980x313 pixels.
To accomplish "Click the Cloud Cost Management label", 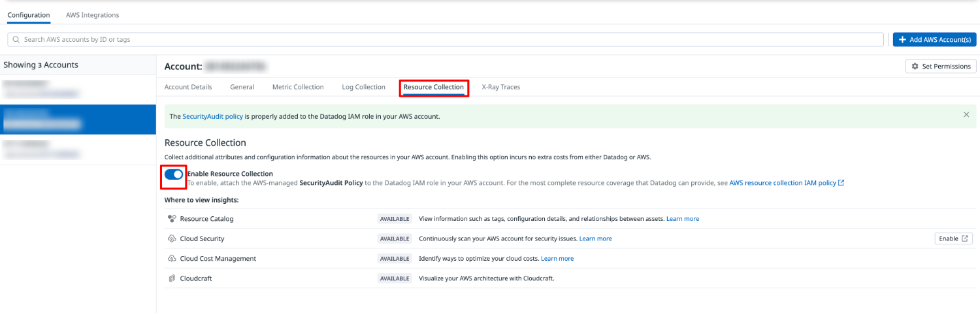I will 218,259.
